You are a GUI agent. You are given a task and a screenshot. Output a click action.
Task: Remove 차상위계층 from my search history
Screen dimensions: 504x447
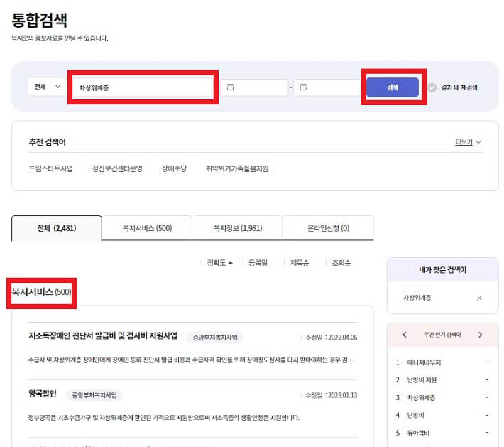click(479, 298)
